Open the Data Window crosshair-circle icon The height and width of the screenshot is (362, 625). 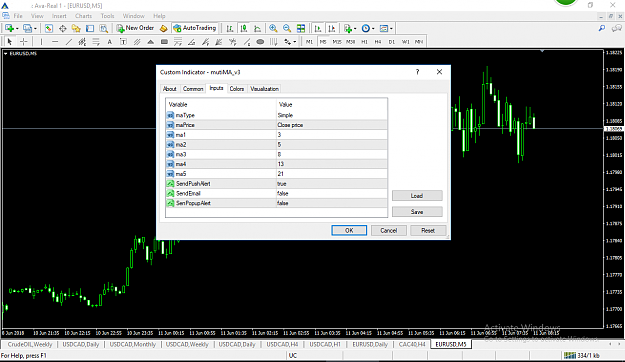(63, 28)
